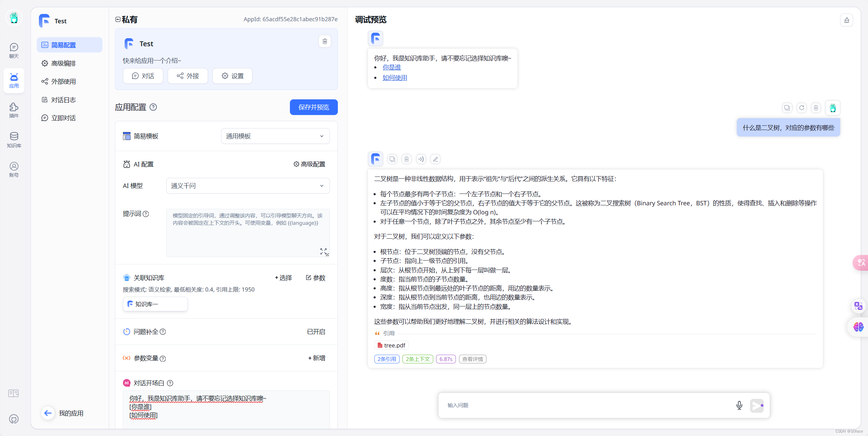Switch to the 对话日志 tab
Image resolution: width=868 pixels, height=436 pixels.
(x=69, y=100)
